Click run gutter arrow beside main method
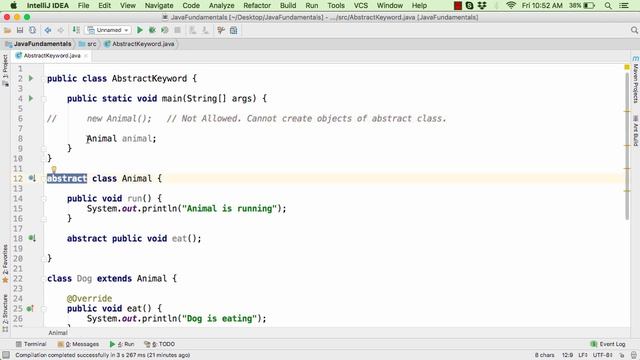The width and height of the screenshot is (640, 360). tap(31, 98)
